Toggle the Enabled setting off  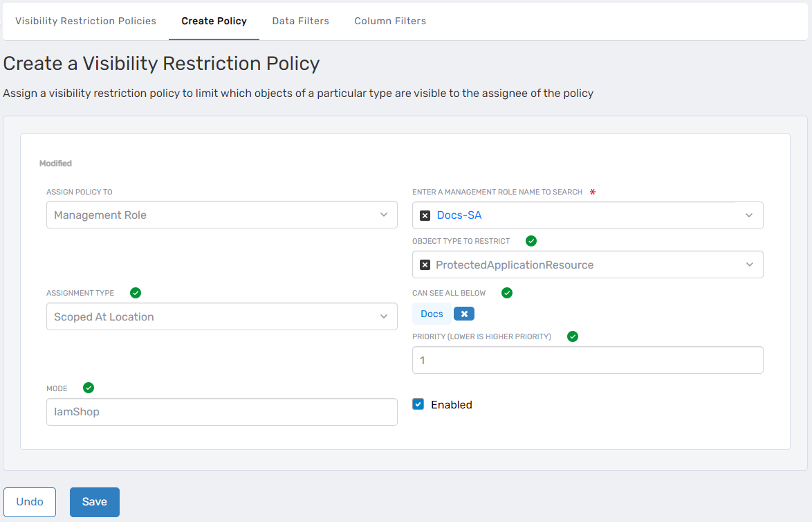tap(418, 404)
